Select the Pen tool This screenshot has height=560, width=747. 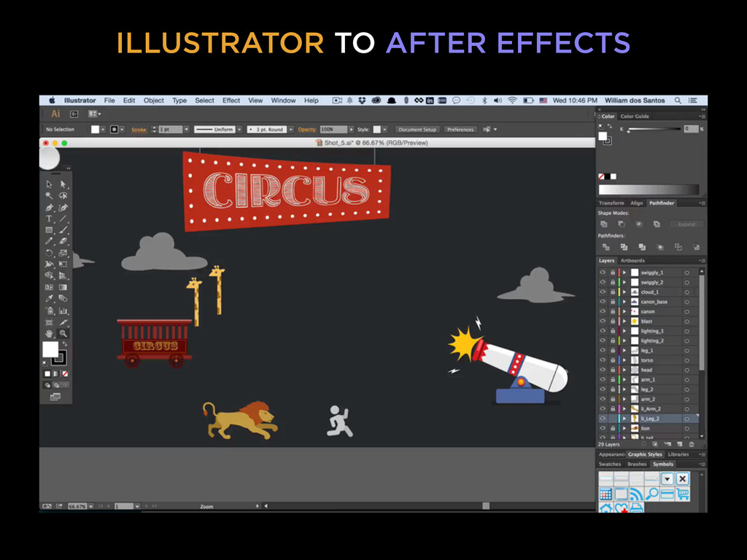(49, 208)
